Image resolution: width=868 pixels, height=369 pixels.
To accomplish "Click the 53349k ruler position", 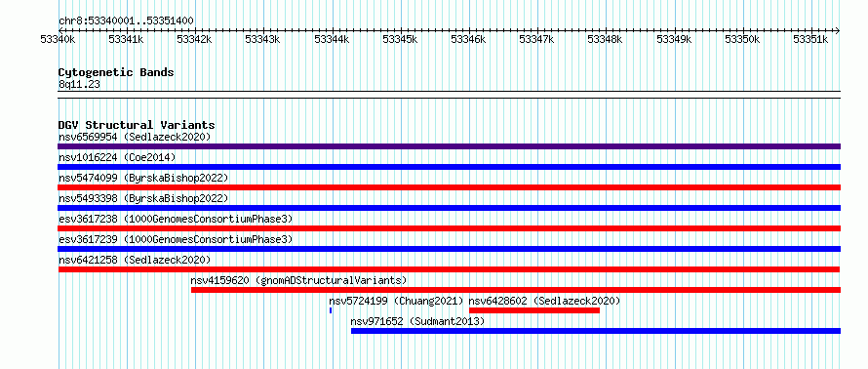I will (x=675, y=39).
